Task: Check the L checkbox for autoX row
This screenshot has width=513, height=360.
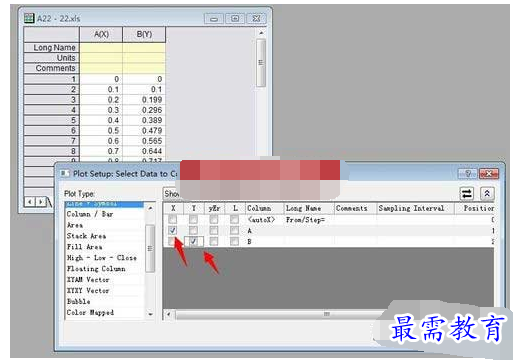Action: coord(235,219)
